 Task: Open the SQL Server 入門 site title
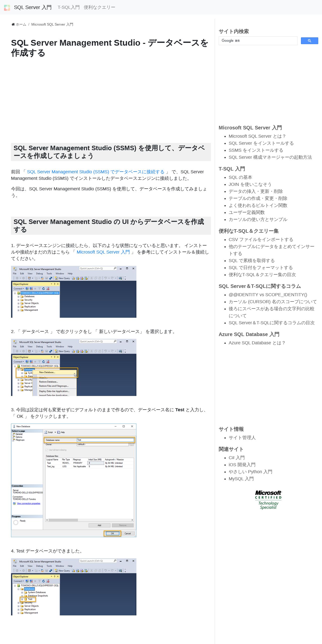33,8
